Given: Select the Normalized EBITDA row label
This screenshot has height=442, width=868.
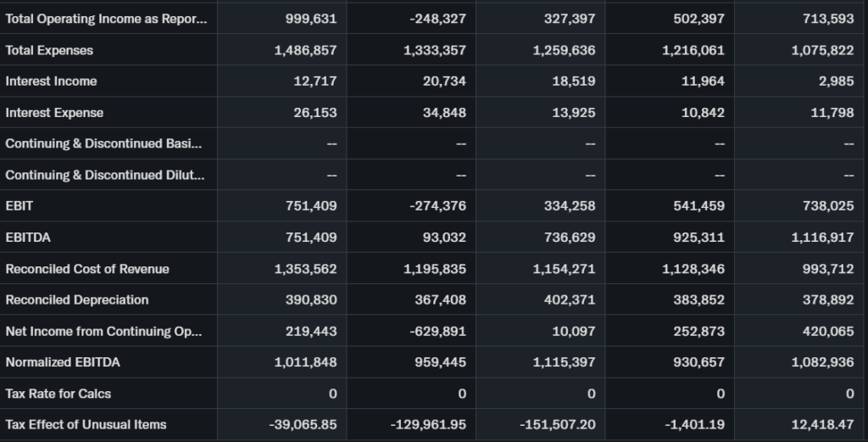Looking at the screenshot, I should pos(63,362).
